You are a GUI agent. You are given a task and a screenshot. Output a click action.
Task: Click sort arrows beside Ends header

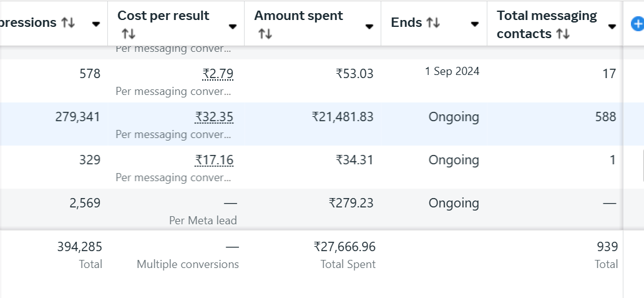point(433,23)
